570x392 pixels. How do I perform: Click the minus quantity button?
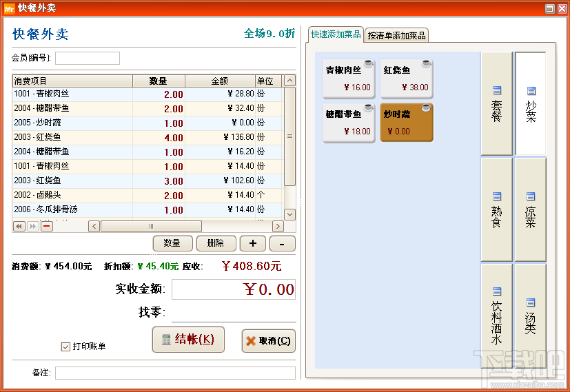[282, 243]
